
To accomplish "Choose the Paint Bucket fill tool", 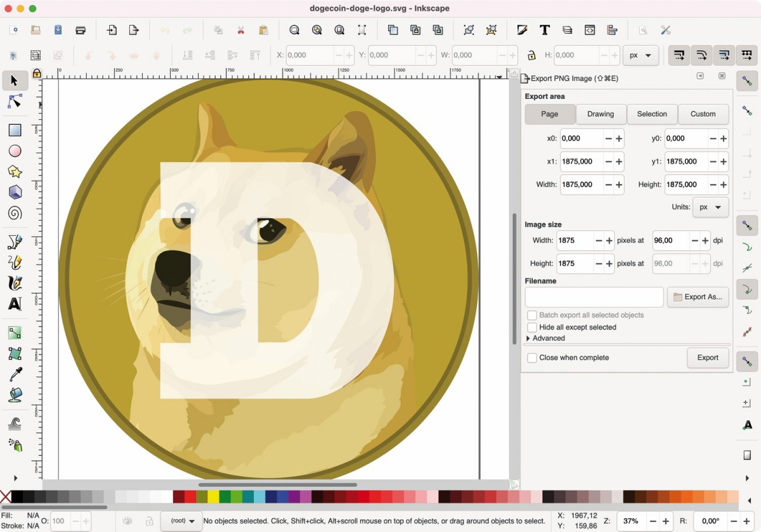I will point(15,396).
